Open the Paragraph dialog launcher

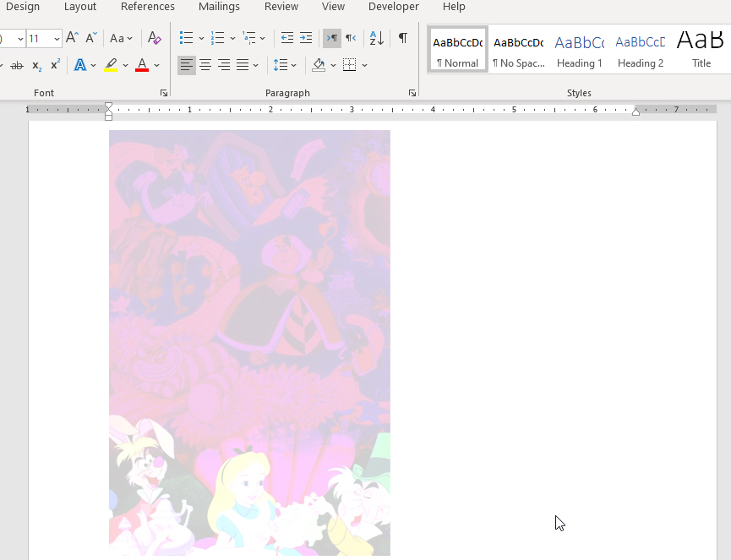point(412,93)
